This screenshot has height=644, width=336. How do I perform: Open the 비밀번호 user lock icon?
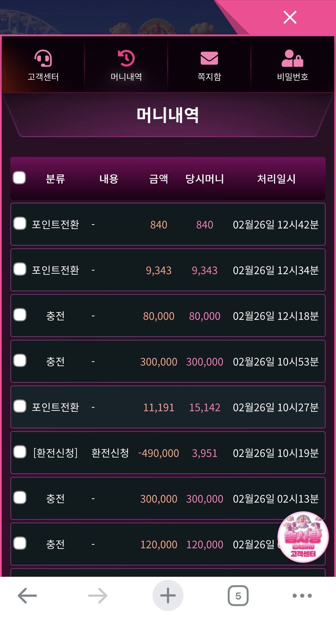pyautogui.click(x=292, y=58)
